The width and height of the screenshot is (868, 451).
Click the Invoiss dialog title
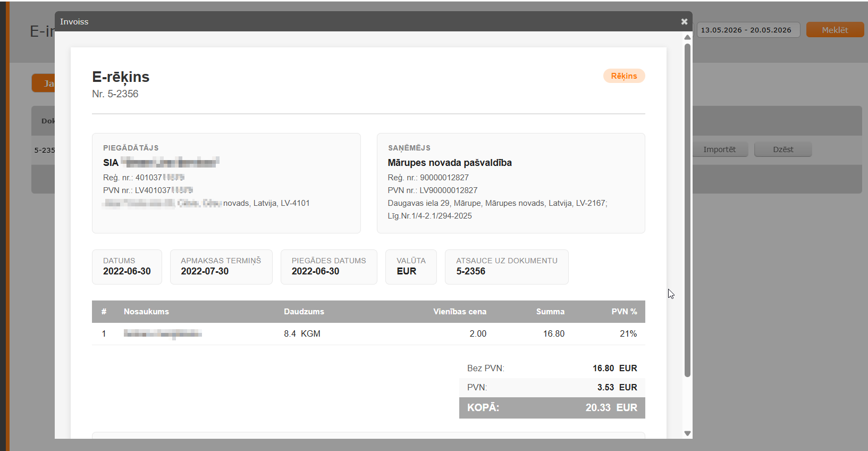[74, 22]
